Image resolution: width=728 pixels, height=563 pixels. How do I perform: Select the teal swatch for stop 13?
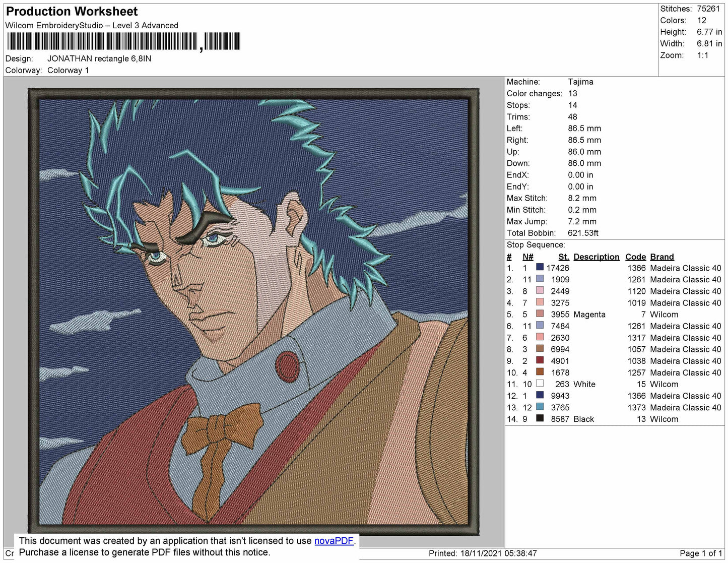point(540,406)
